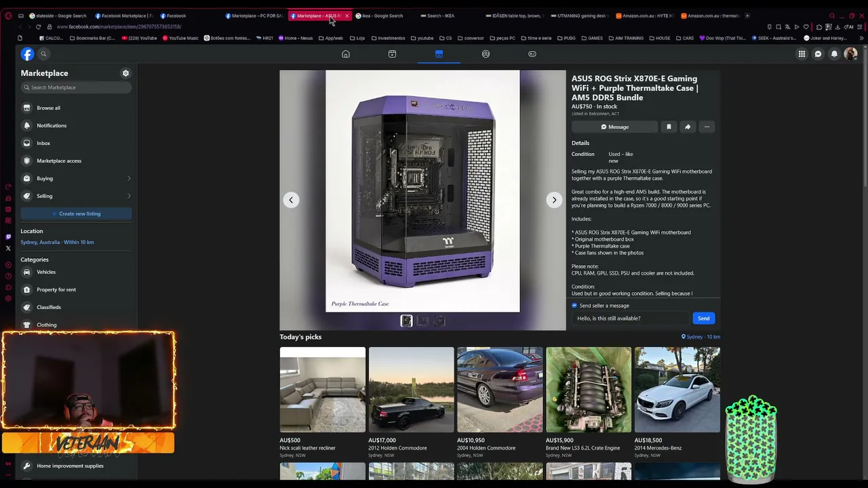Switch to the Amazon HYTE tab
868x488 pixels.
[x=644, y=16]
